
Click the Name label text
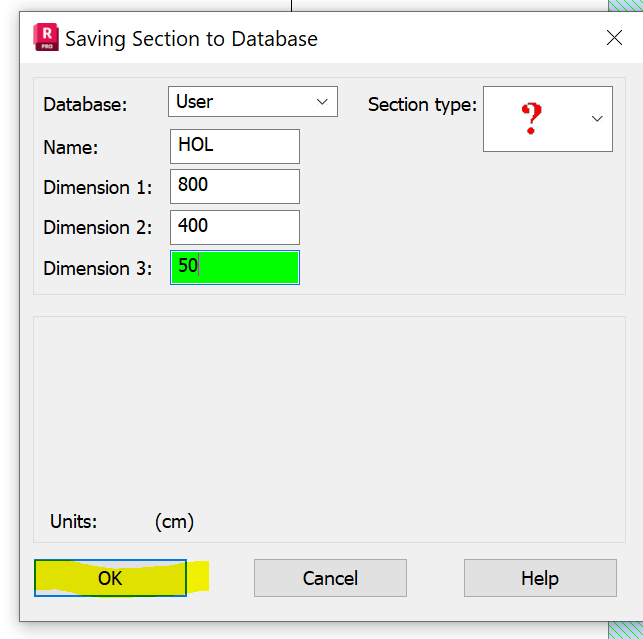[x=70, y=147]
